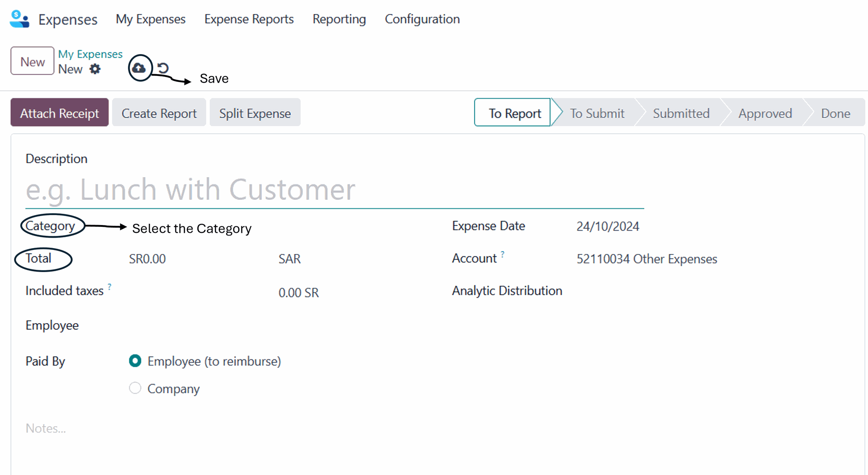Click the Description input field
Viewport: 868px width, 475px height.
coord(335,190)
